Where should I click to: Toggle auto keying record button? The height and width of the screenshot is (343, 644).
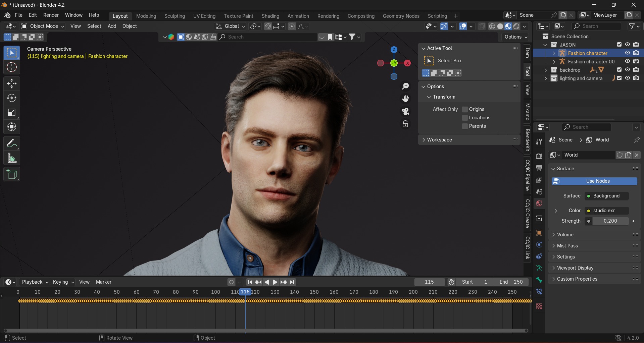coord(231,282)
